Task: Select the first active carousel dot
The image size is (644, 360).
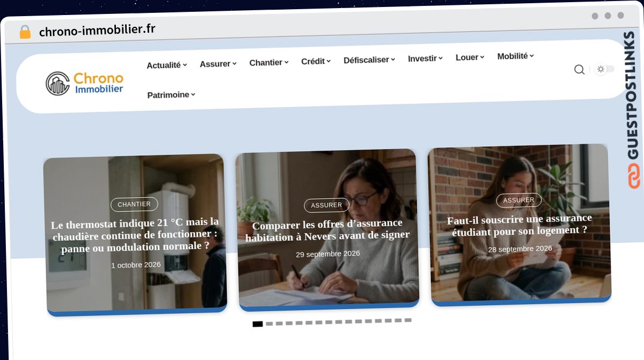Action: tap(258, 324)
